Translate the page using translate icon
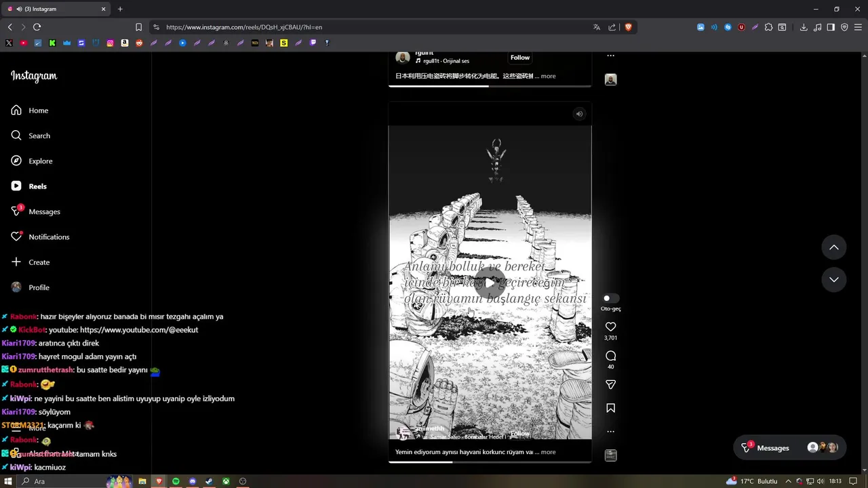Viewport: 868px width, 488px height. tap(597, 27)
